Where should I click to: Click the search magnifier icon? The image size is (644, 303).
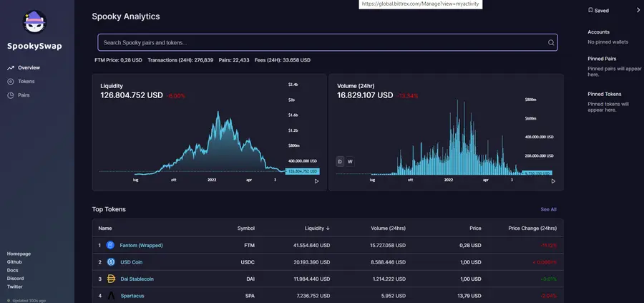pos(551,42)
